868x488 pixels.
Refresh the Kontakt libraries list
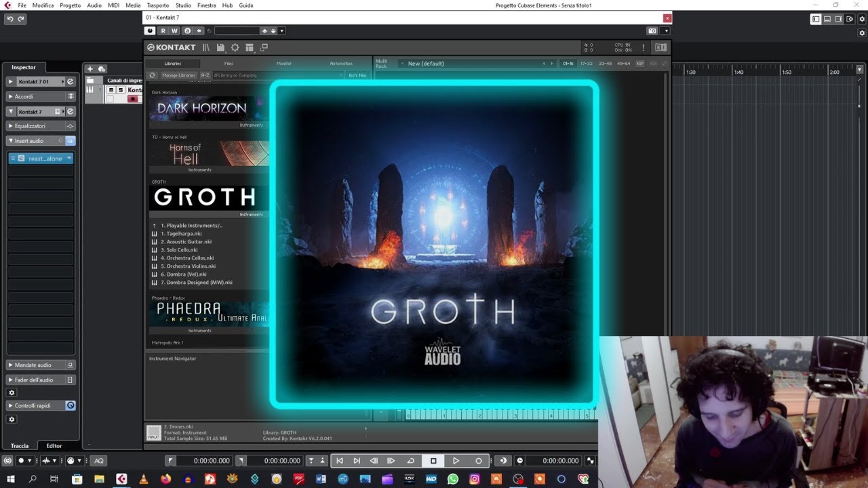pos(152,75)
